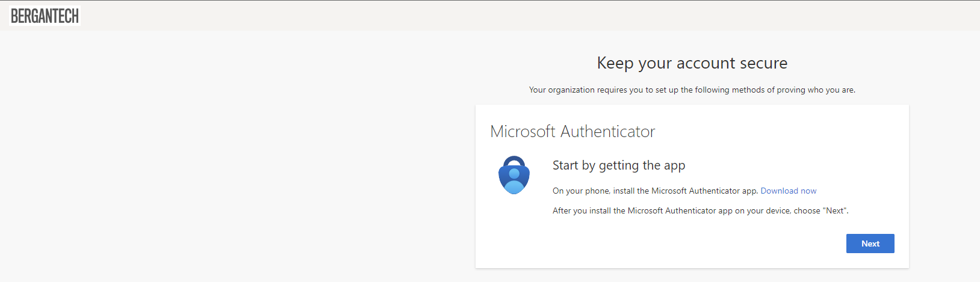The width and height of the screenshot is (980, 282).
Task: Click the blue Next button
Action: pos(870,244)
